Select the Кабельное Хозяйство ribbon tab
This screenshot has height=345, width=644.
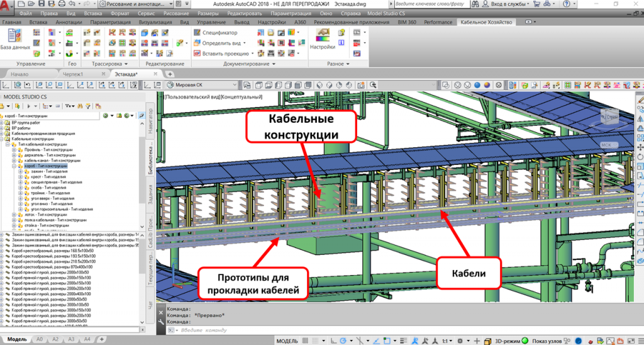pos(486,22)
